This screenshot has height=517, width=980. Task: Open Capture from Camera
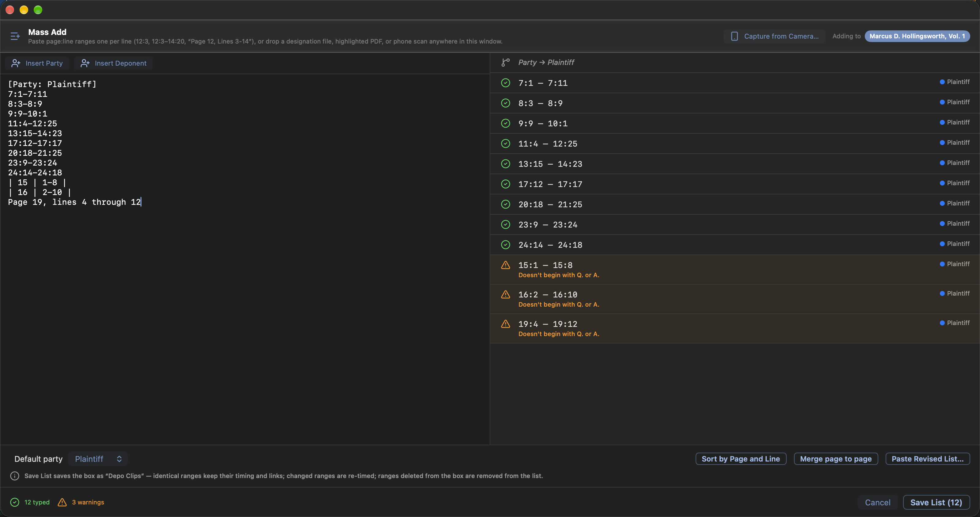[775, 36]
